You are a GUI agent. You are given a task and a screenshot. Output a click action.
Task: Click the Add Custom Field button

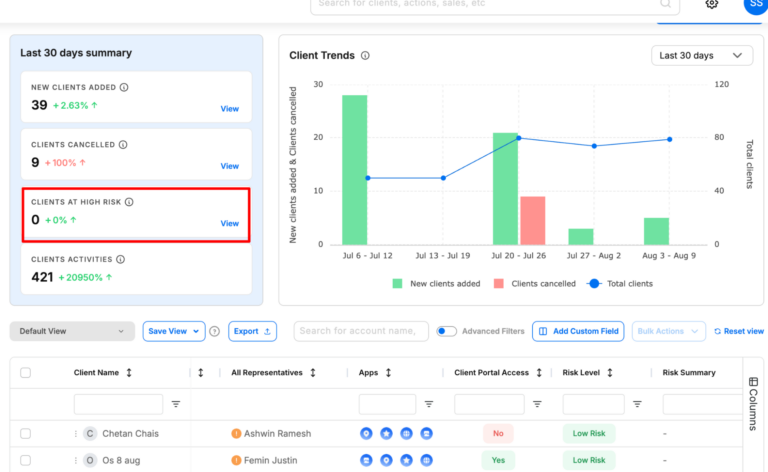pos(578,331)
